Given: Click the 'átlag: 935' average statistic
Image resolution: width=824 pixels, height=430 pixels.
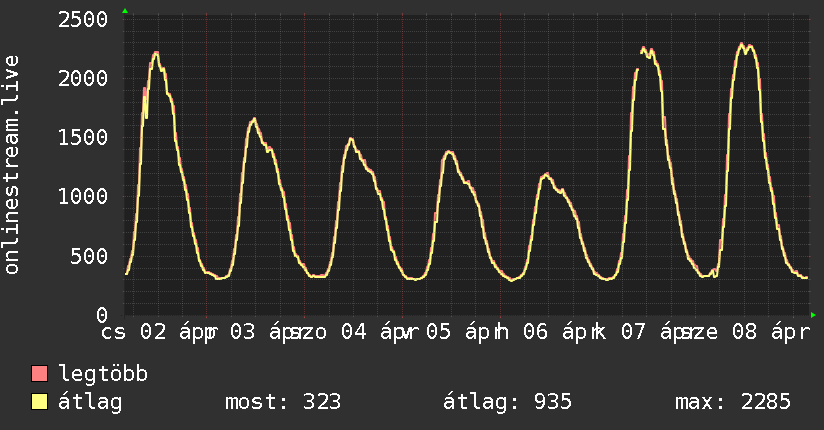Looking at the screenshot, I should click(x=507, y=402).
